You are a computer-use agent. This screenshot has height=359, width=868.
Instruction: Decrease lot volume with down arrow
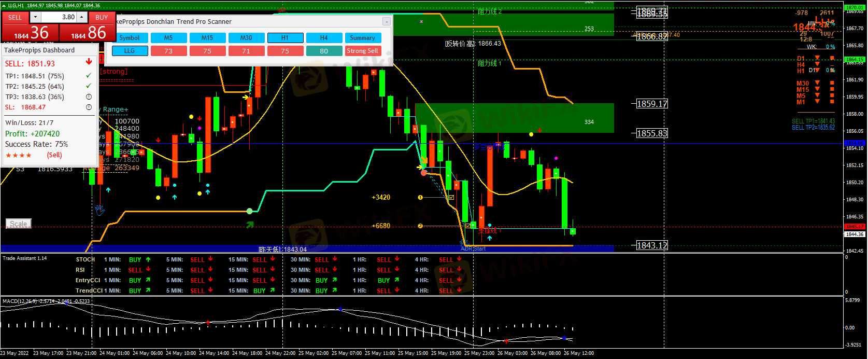[35, 17]
